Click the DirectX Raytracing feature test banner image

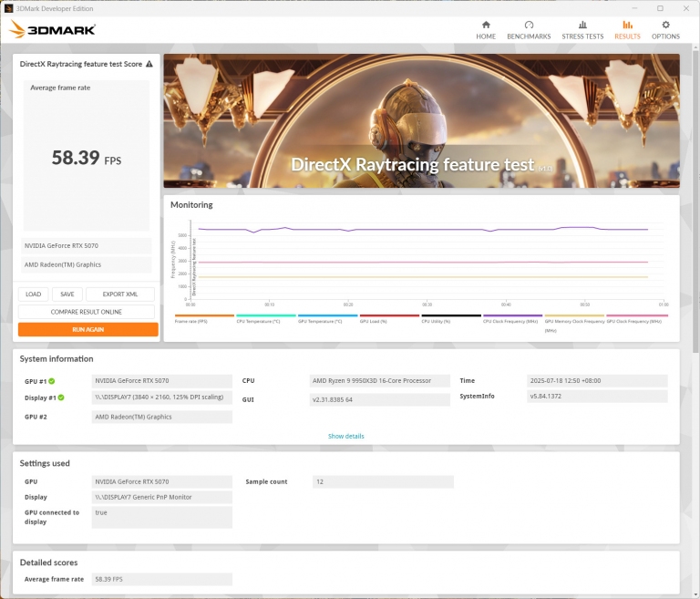pyautogui.click(x=421, y=120)
